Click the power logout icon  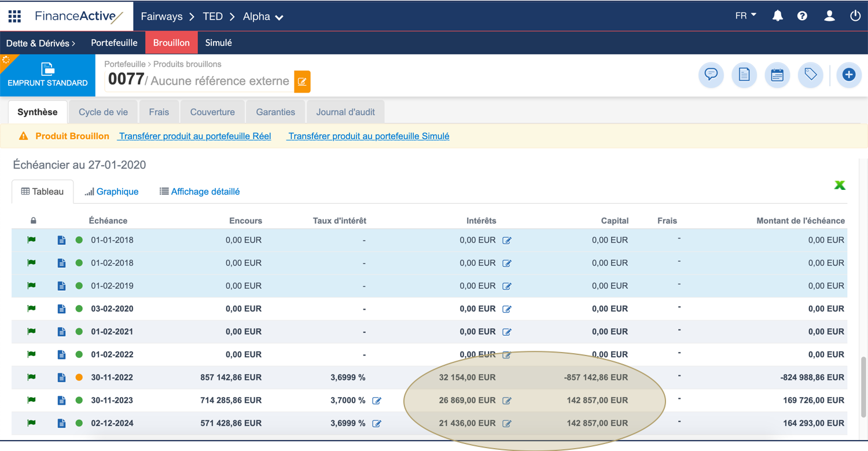pyautogui.click(x=855, y=16)
